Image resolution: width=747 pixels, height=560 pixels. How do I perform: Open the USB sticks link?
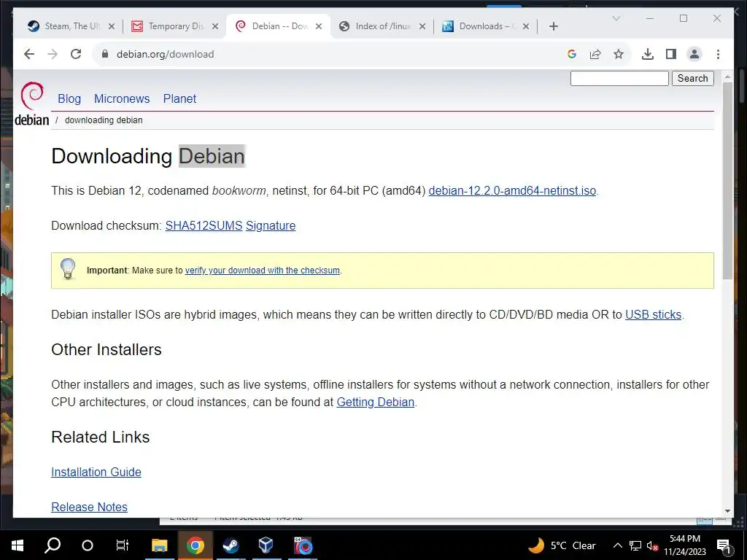pos(653,314)
